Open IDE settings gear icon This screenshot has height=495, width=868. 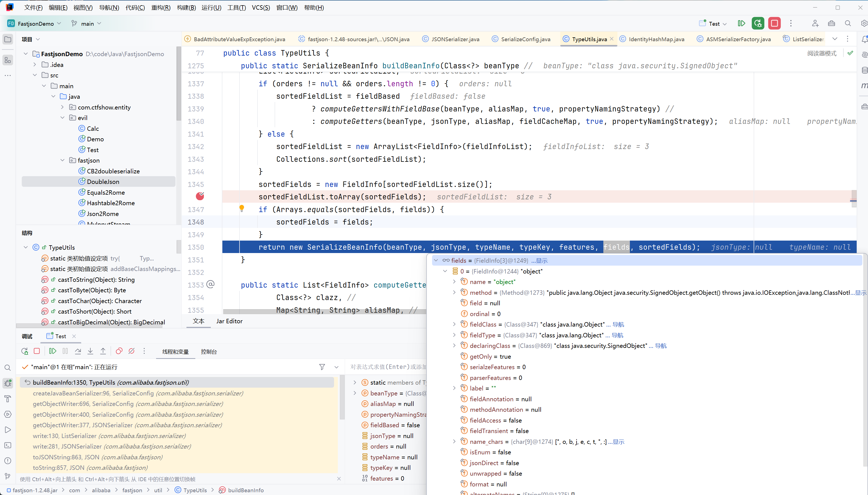coord(864,23)
